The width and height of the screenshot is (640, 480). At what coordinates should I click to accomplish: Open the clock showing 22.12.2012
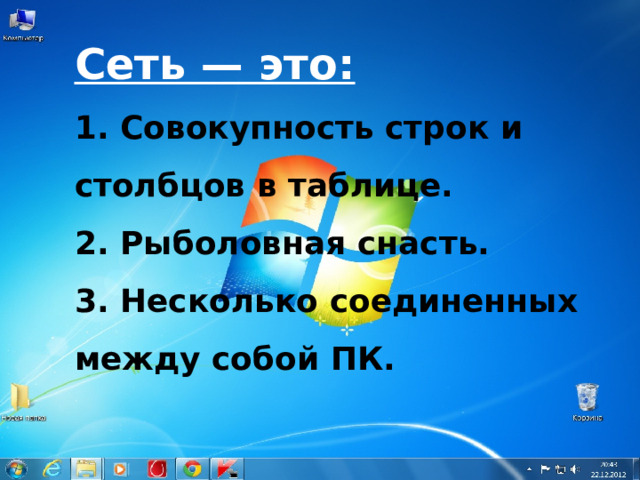pyautogui.click(x=609, y=469)
